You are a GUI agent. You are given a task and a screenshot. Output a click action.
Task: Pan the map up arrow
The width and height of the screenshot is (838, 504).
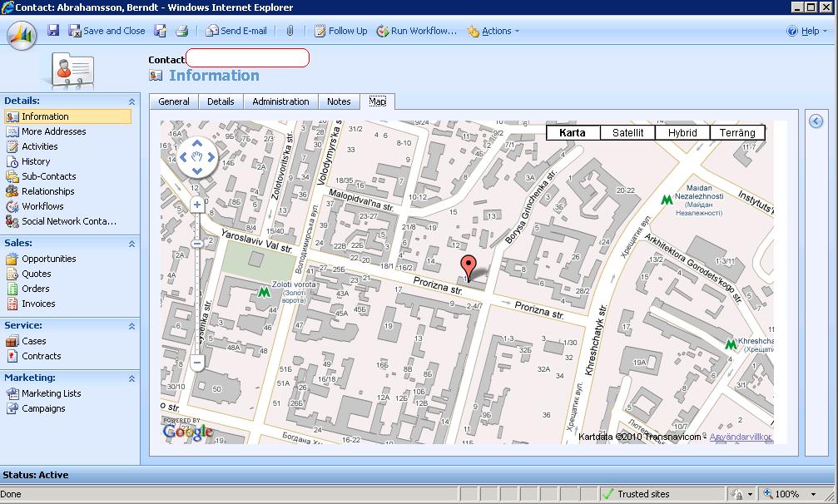[197, 143]
